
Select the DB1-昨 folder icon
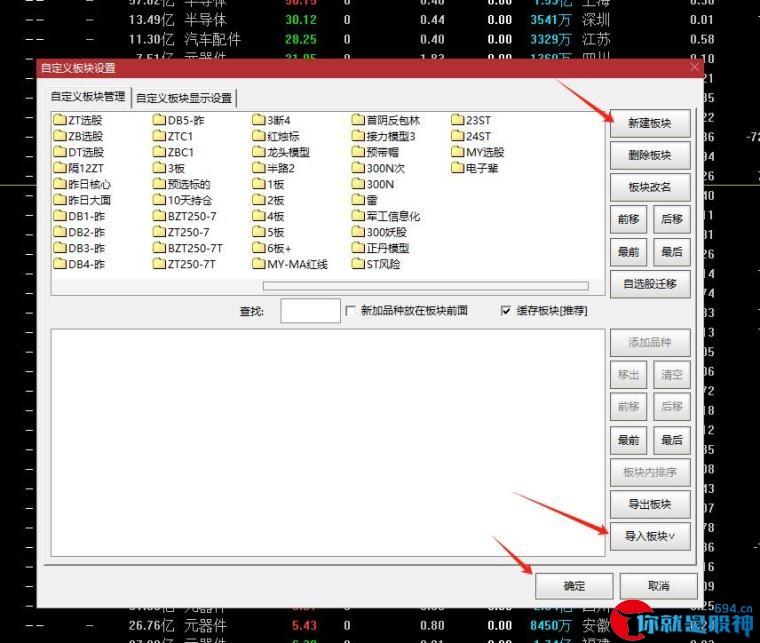(x=60, y=216)
